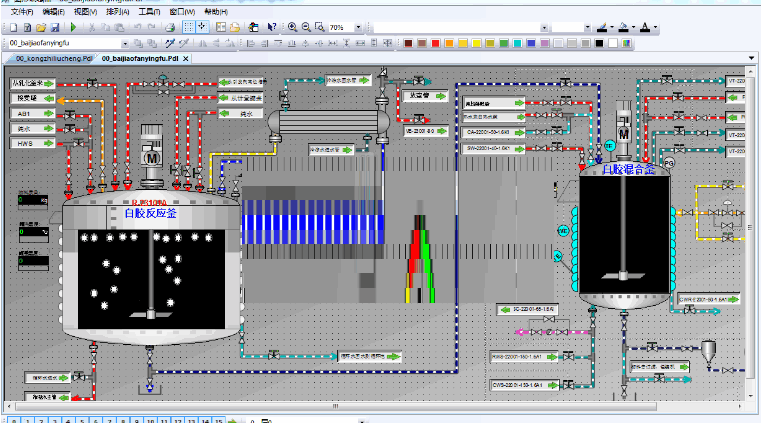
Task: Click the green Run/play runtime icon
Action: (73, 28)
